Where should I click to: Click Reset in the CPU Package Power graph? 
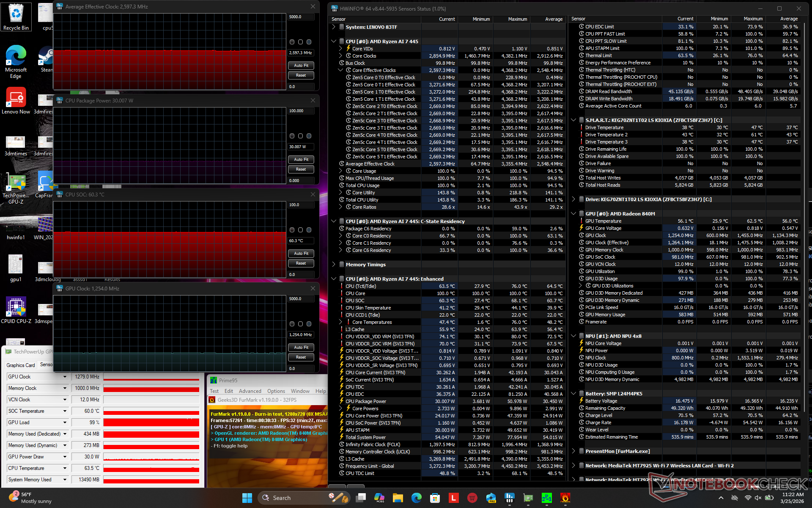pyautogui.click(x=301, y=169)
